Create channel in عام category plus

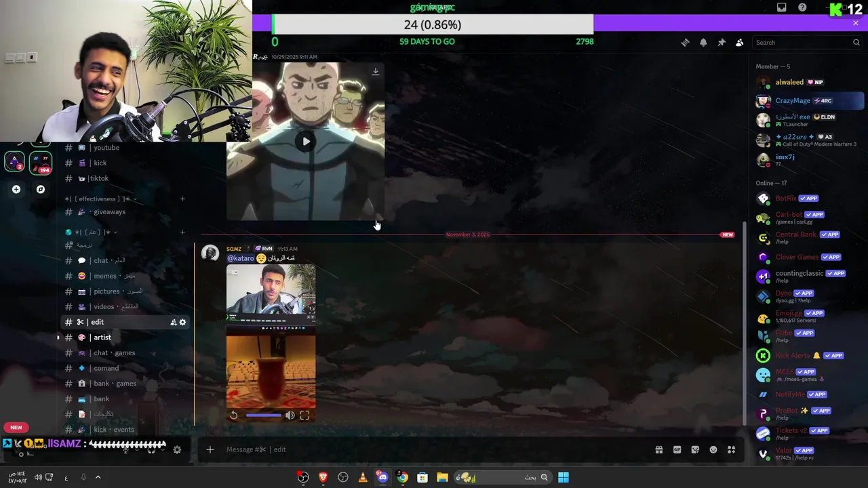(x=182, y=232)
